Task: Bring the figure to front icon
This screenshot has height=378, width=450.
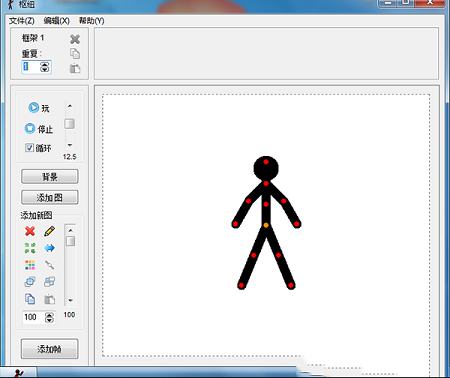Action: pos(30,282)
